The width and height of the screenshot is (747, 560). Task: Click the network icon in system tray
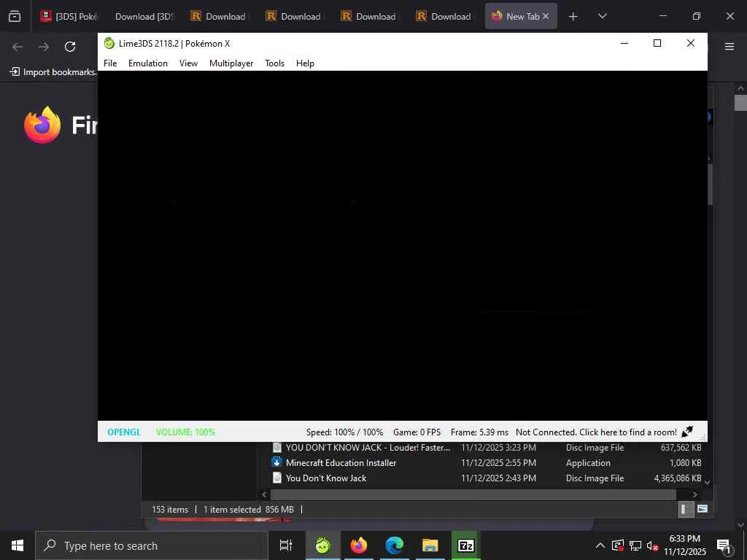coord(635,545)
